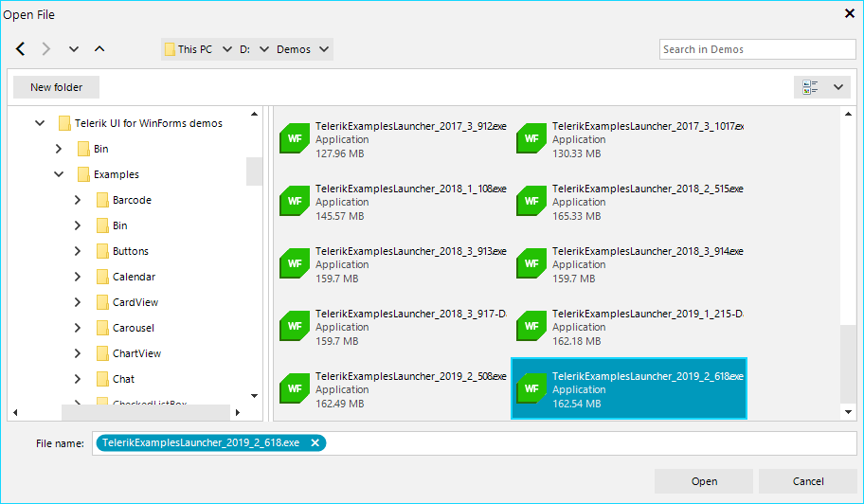
Task: Click the 145.57 MB size text
Action: coord(339,216)
